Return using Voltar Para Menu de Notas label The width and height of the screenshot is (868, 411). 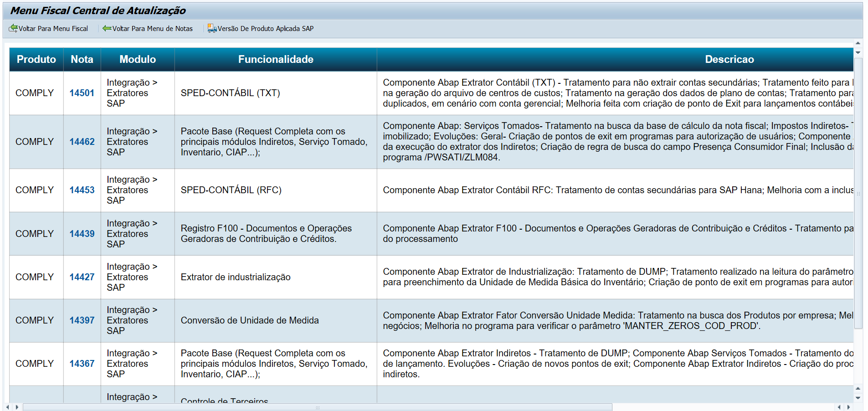click(x=153, y=28)
